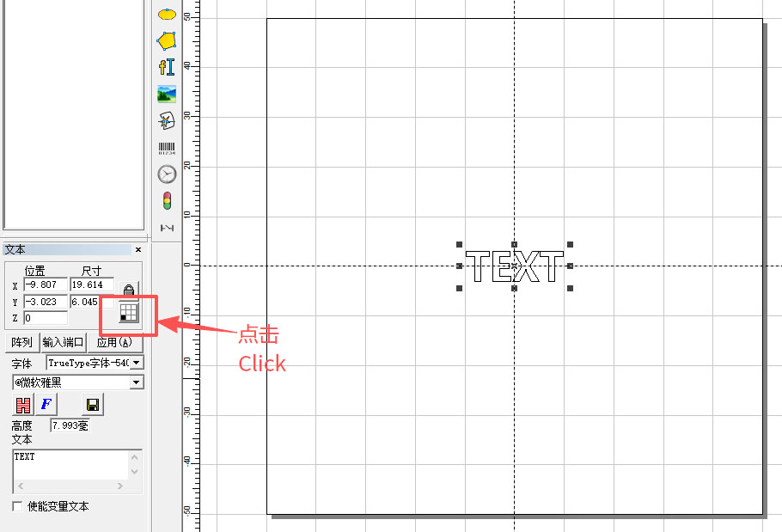Select the Polygon drawing tool
782x532 pixels.
click(166, 40)
